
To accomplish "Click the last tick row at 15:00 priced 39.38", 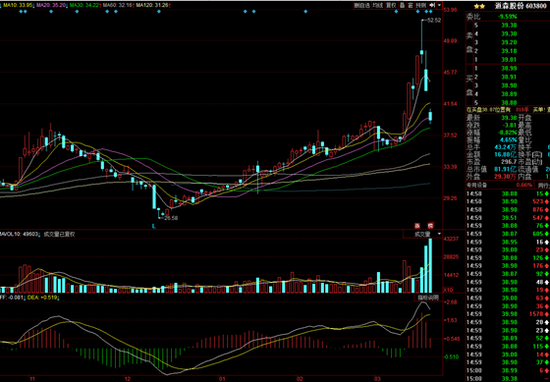I will coord(508,378).
